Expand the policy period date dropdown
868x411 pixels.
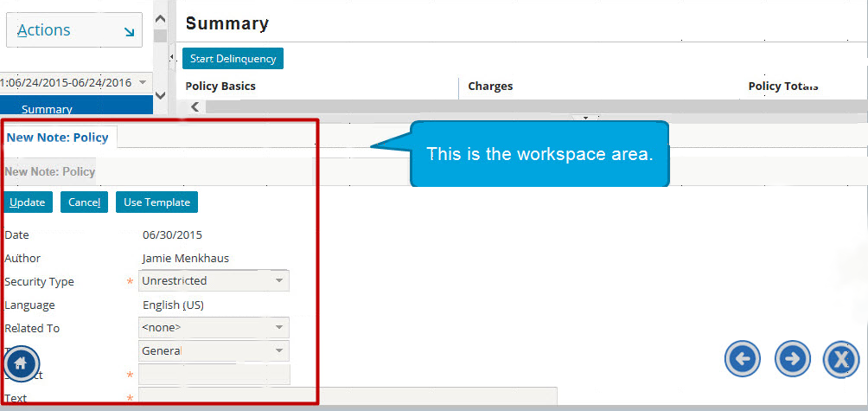[x=142, y=82]
